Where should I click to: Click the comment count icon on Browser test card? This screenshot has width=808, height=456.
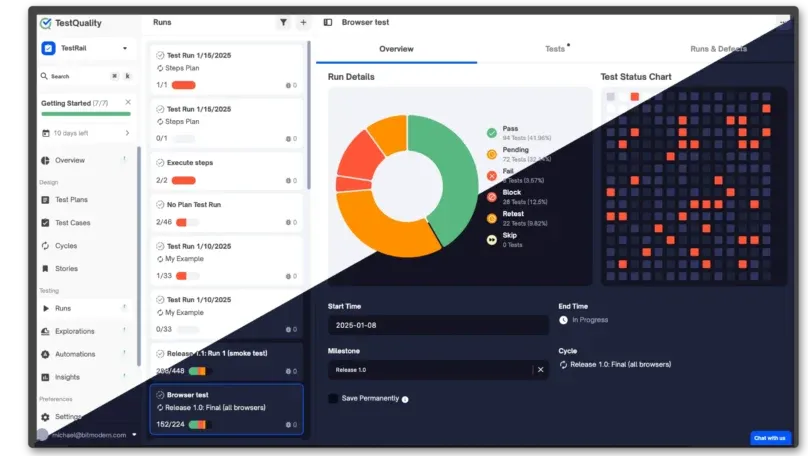288,425
